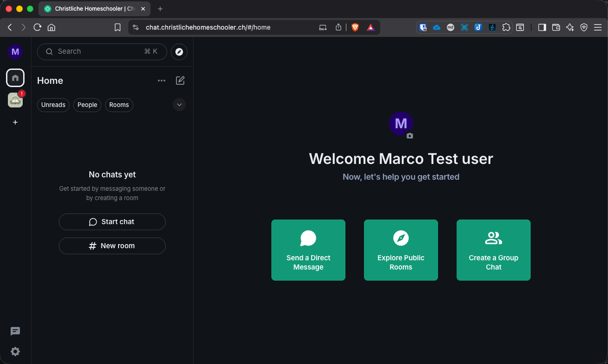Click Create a Group Chat tile
608x364 pixels.
494,250
